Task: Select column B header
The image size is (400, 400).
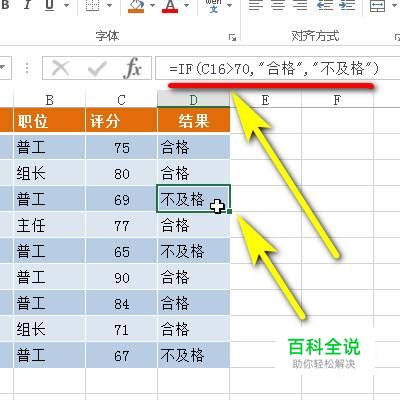Action: click(x=49, y=99)
